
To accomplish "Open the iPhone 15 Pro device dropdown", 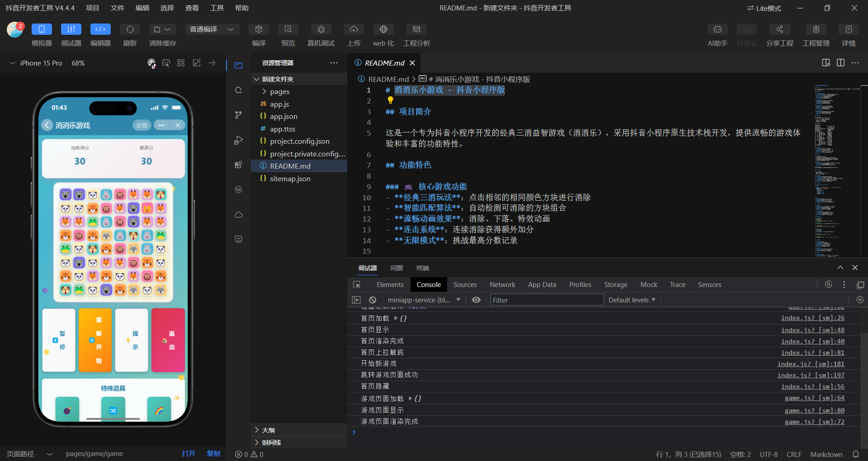I will pyautogui.click(x=36, y=63).
